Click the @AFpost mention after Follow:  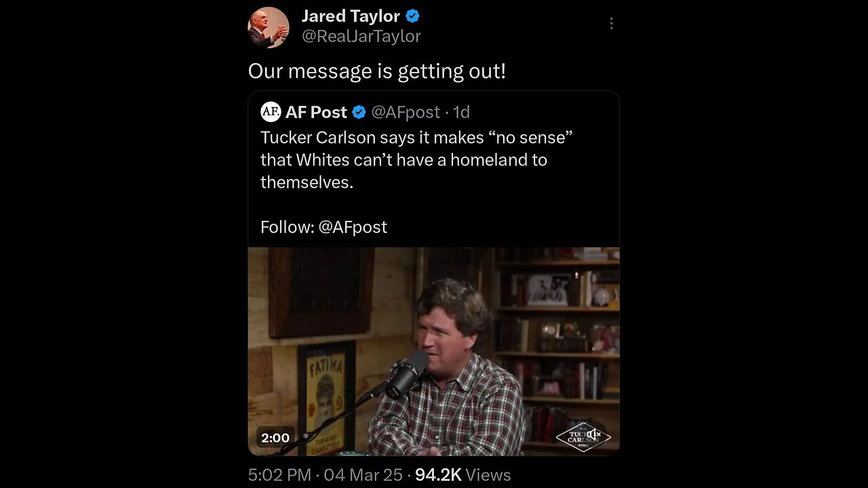pos(353,227)
